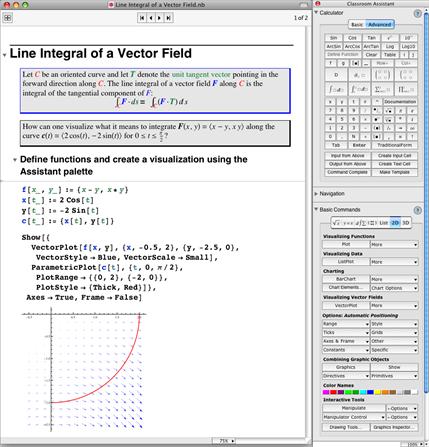Switch Basic Commands to 3D tab
Image resolution: width=429 pixels, height=447 pixels.
405,223
